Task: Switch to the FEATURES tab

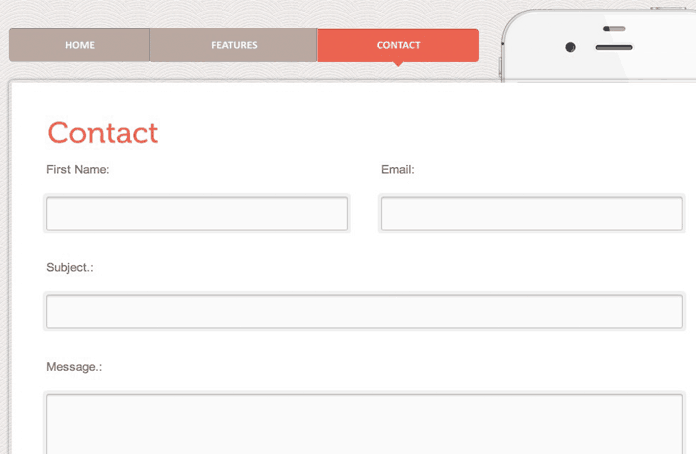Action: pyautogui.click(x=234, y=45)
